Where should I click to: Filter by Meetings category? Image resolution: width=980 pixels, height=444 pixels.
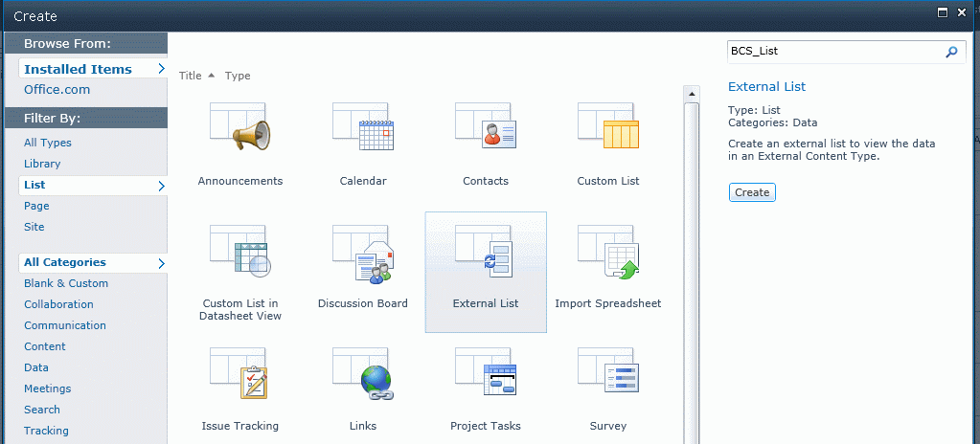(x=47, y=388)
